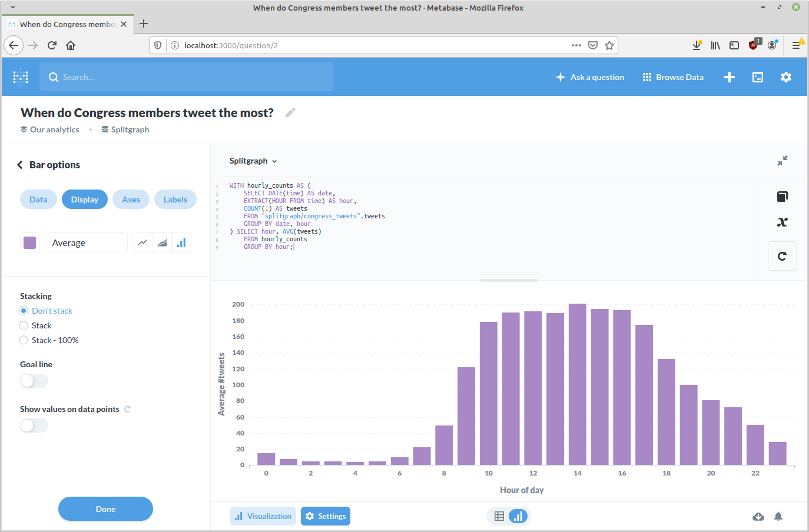Select the bar chart series type
Image resolution: width=809 pixels, height=532 pixels.
tap(181, 242)
